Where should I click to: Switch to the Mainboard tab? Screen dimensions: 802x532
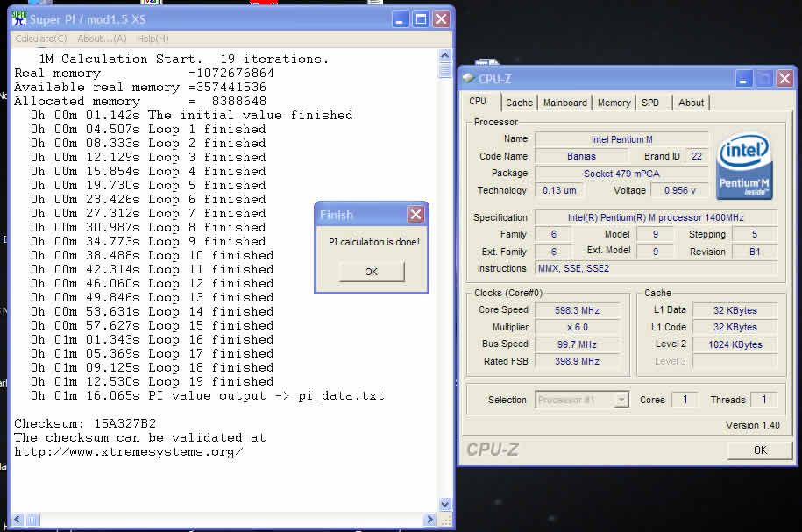tap(565, 103)
